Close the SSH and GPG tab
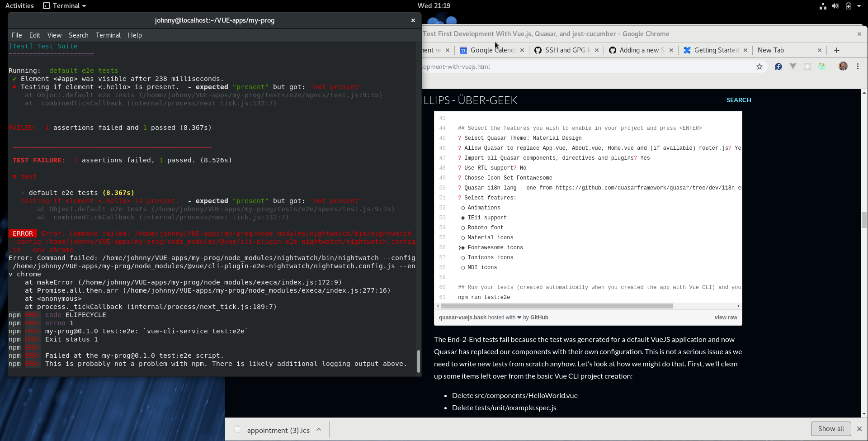 [x=597, y=50]
